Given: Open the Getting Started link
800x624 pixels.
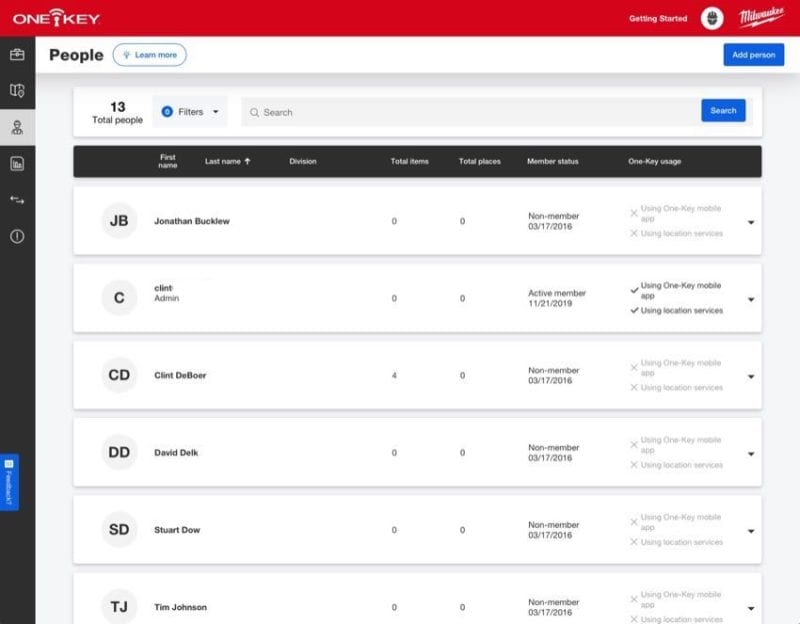Looking at the screenshot, I should (657, 18).
